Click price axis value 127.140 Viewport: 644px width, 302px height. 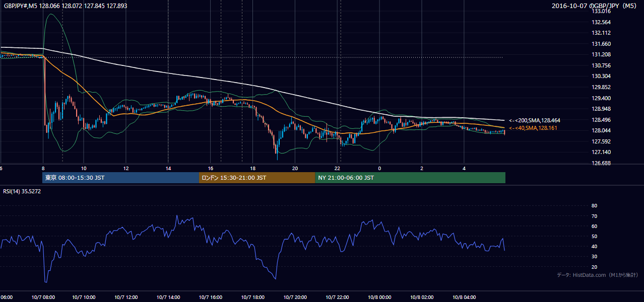(601, 152)
